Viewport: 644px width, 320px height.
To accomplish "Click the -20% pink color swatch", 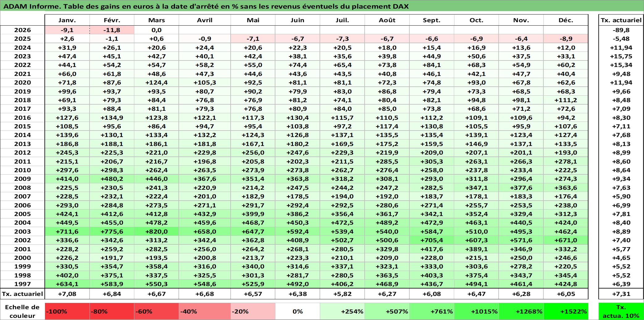I will (x=253, y=311).
